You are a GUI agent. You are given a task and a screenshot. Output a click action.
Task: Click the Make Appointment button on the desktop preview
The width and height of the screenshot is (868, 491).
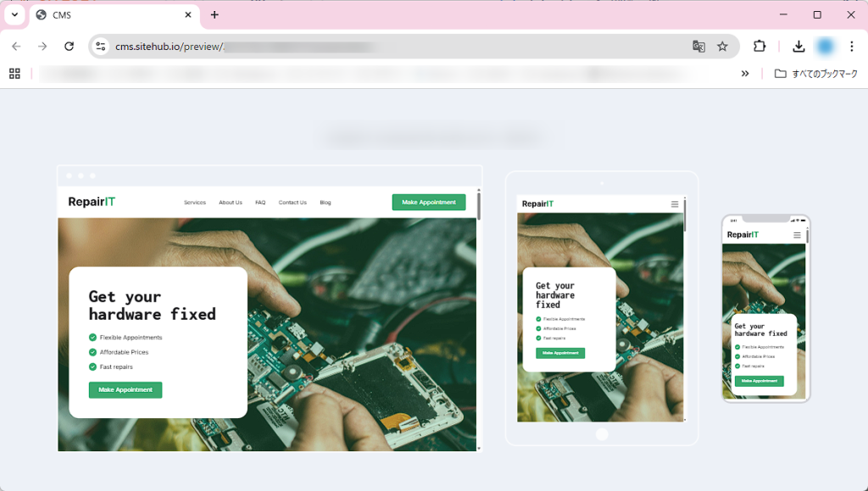(x=428, y=202)
